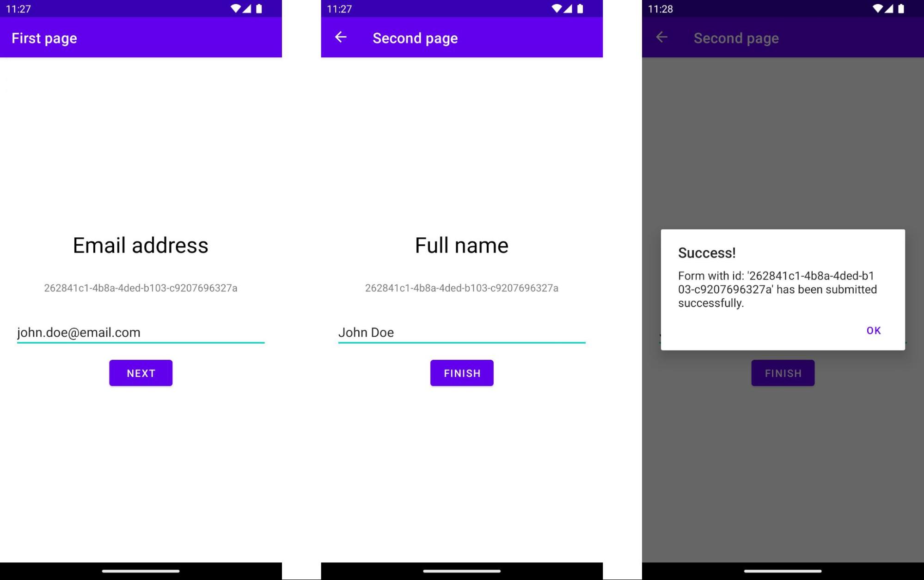924x580 pixels.
Task: Click the form ID text on Second page
Action: point(461,287)
